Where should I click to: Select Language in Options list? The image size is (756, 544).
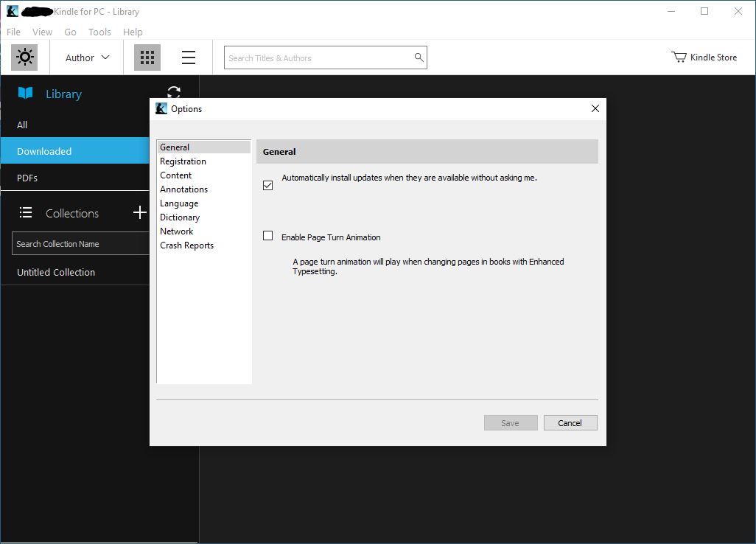click(204, 203)
